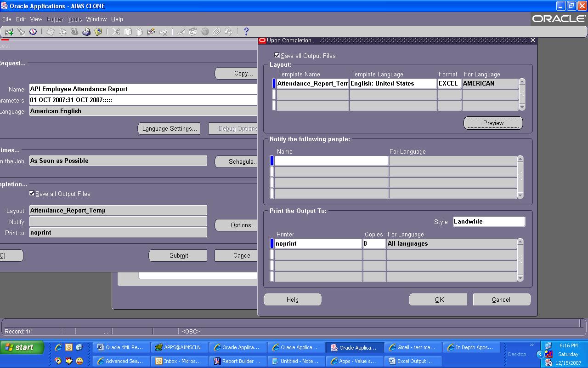This screenshot has height=368, width=588.
Task: Open the File menu
Action: click(6, 19)
